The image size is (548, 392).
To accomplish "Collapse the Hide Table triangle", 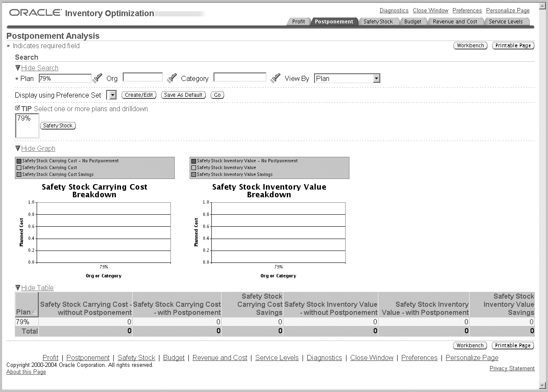I will tap(17, 288).
